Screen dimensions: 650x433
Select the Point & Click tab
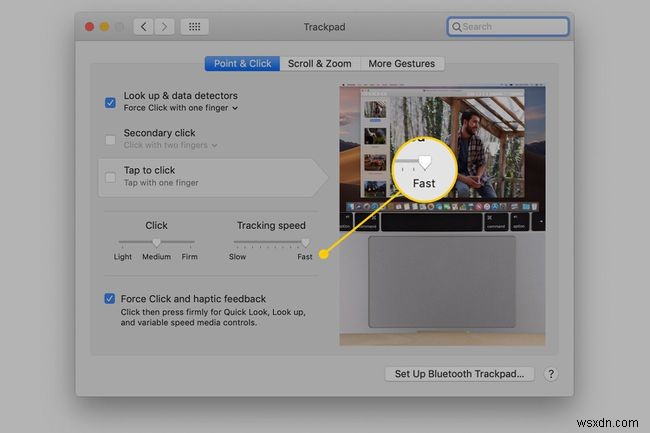(242, 64)
